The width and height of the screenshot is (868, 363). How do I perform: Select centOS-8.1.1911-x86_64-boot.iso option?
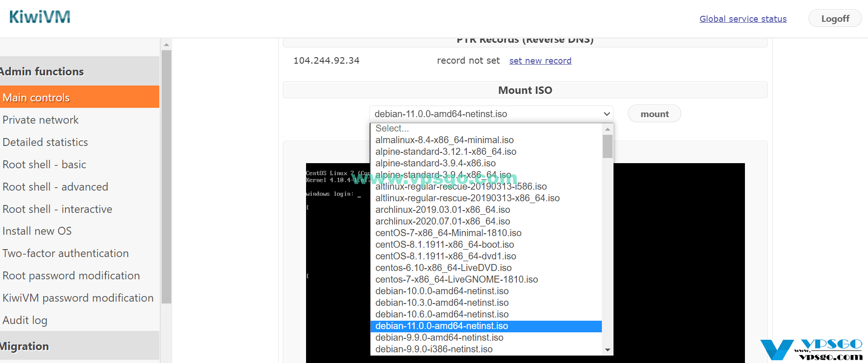(486, 244)
